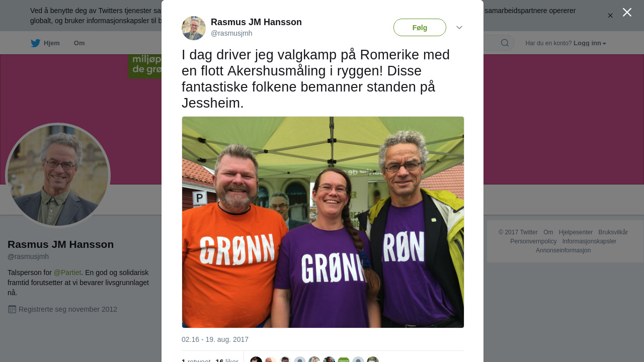Open the tweet photo of three people
This screenshot has height=362, width=644.
click(x=323, y=222)
